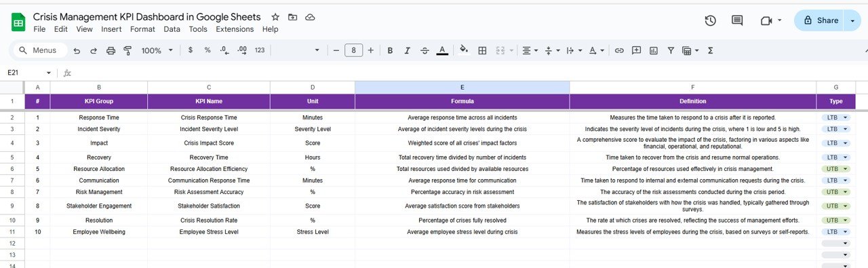Screen dimensions: 868x268
Task: Open the Edit menu
Action: 61,29
